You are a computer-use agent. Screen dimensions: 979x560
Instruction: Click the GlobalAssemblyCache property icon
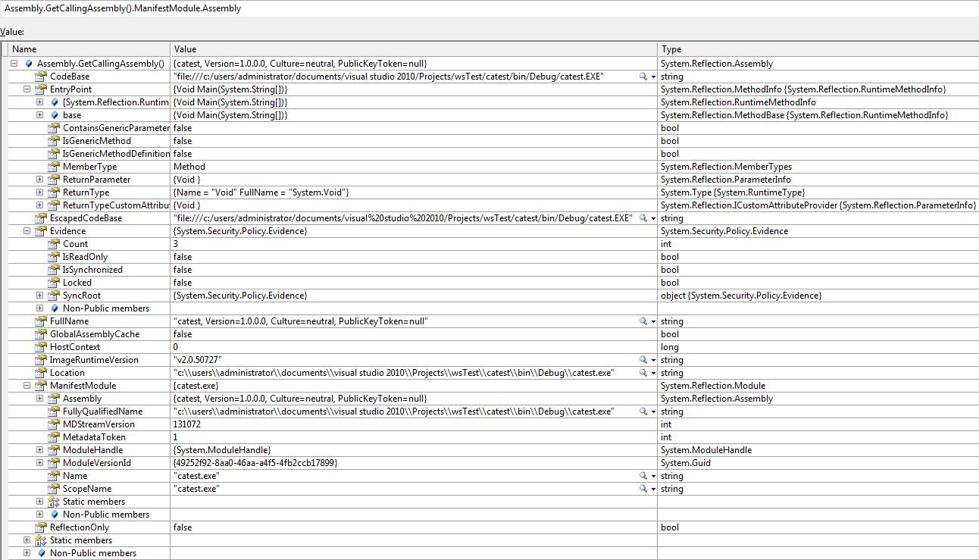pyautogui.click(x=41, y=334)
